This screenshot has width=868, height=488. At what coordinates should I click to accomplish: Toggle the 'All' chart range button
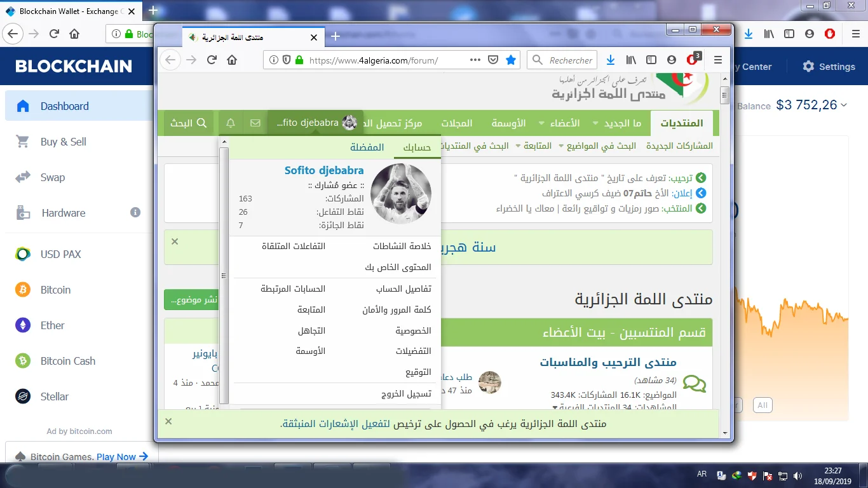pyautogui.click(x=763, y=405)
